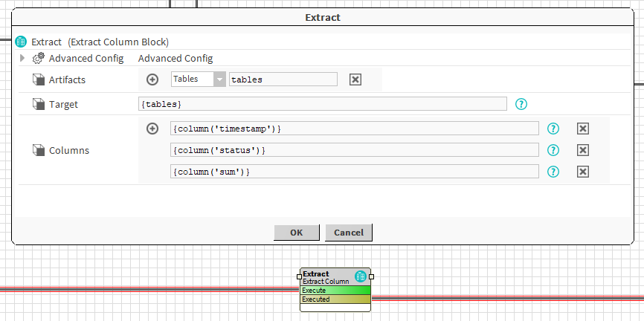
Task: Click the Advanced Config gear icon
Action: 38,58
